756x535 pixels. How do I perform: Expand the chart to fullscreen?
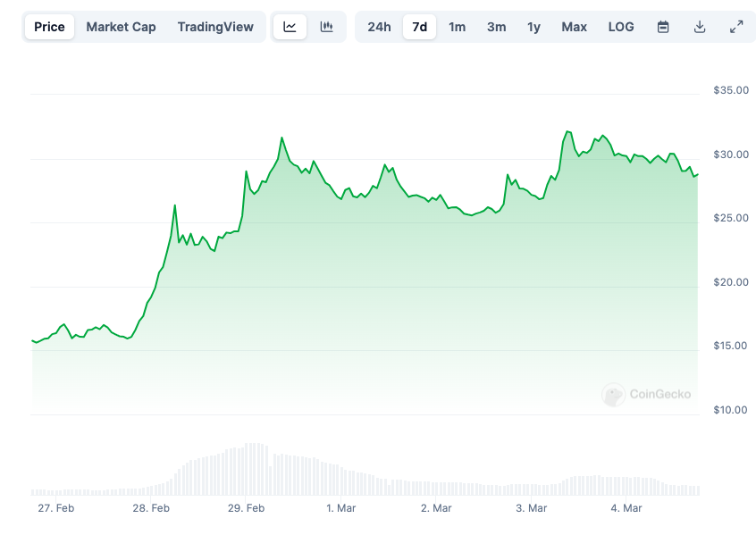[x=736, y=27]
